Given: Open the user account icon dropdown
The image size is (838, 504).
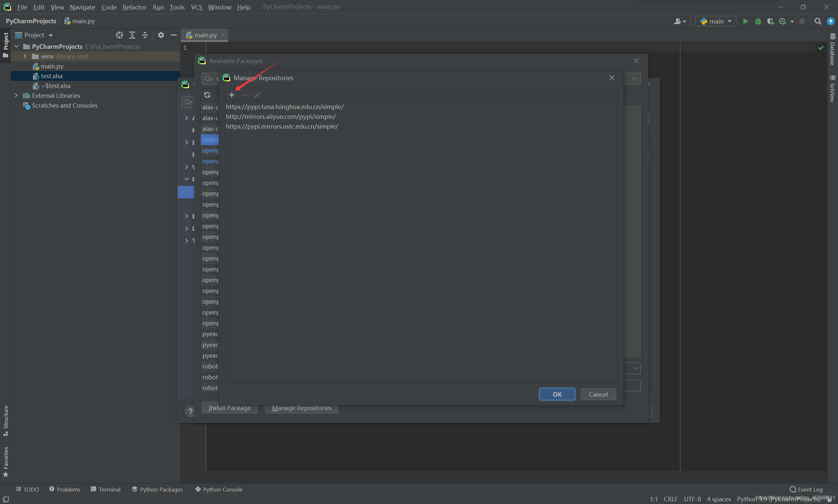Looking at the screenshot, I should tap(680, 21).
